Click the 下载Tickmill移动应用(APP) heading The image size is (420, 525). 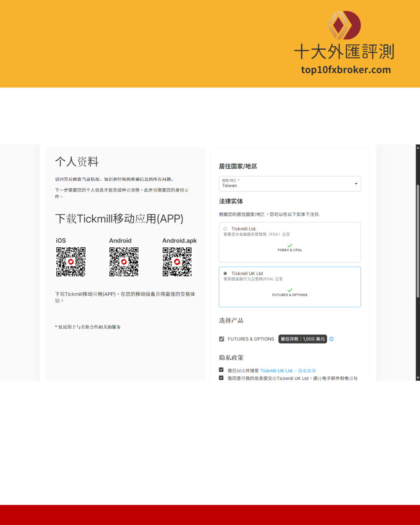[x=119, y=219]
